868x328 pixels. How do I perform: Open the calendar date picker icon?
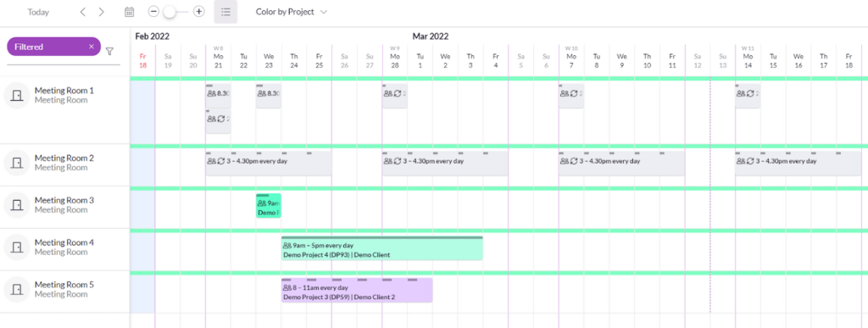click(129, 12)
